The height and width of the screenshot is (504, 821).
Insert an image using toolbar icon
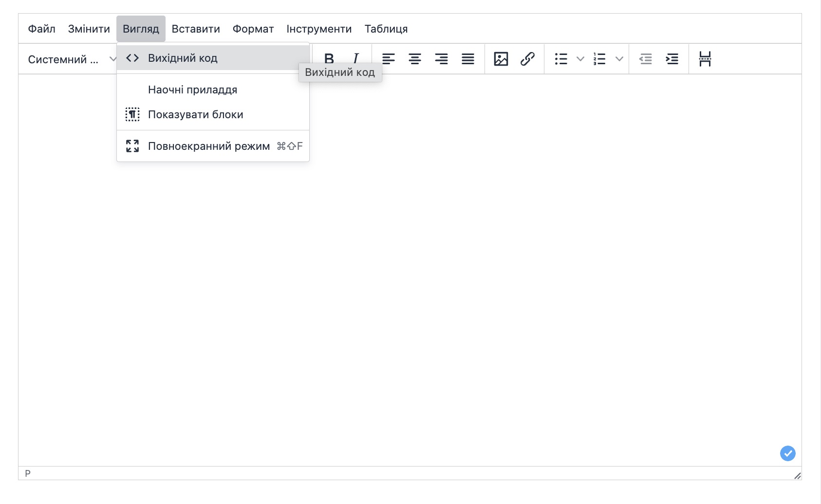tap(501, 59)
